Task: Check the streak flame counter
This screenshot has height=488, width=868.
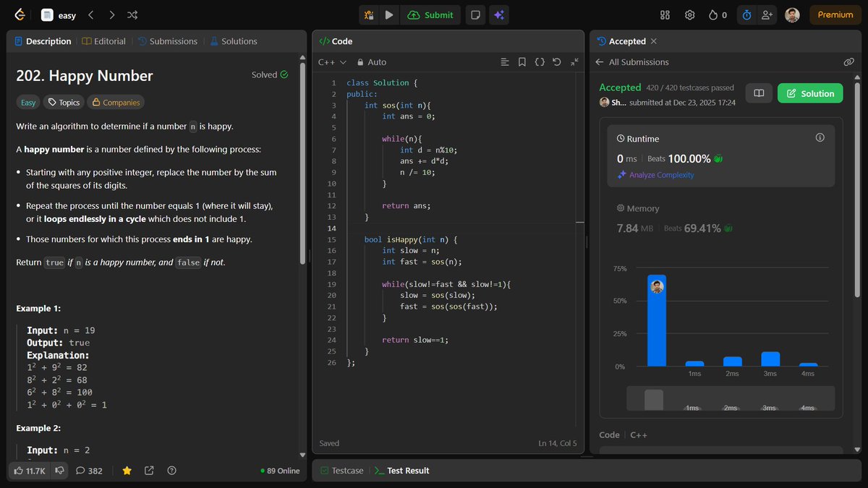Action: pos(718,14)
